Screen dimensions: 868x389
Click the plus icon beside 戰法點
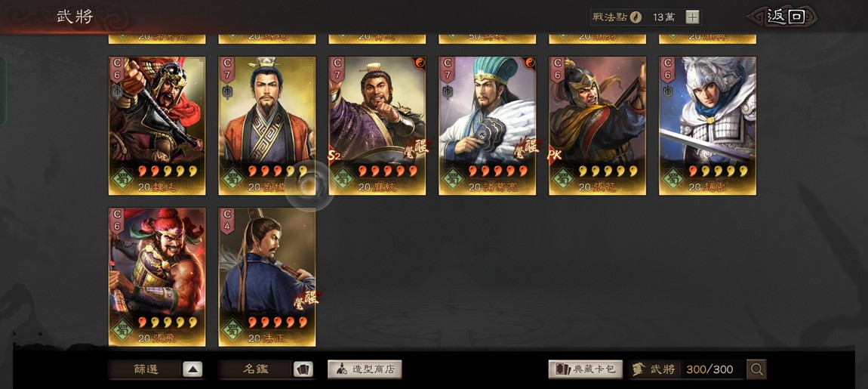click(x=692, y=17)
